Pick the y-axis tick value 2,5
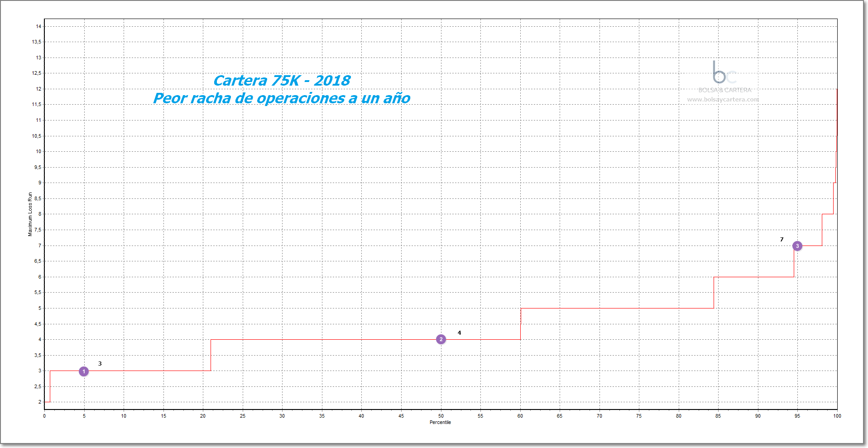This screenshot has width=868, height=448. click(x=38, y=386)
